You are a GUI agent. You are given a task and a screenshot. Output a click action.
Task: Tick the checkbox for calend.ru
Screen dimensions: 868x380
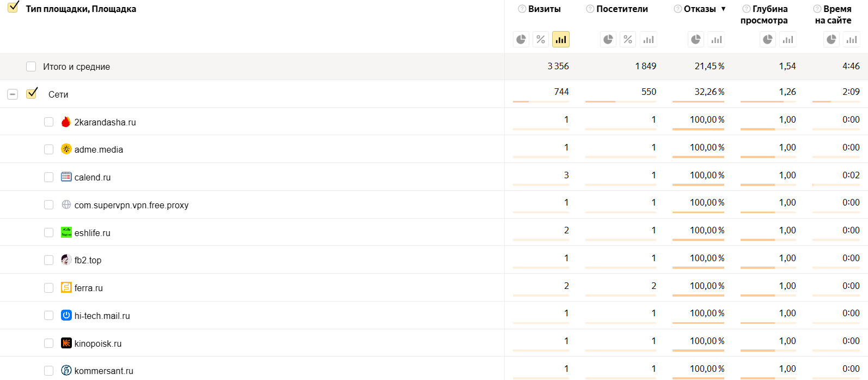(x=49, y=177)
